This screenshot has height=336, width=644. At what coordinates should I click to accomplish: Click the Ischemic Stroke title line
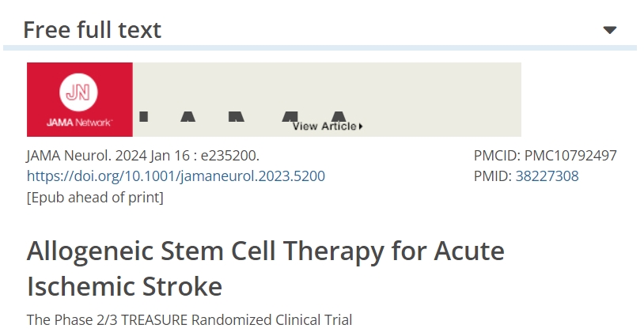point(124,286)
